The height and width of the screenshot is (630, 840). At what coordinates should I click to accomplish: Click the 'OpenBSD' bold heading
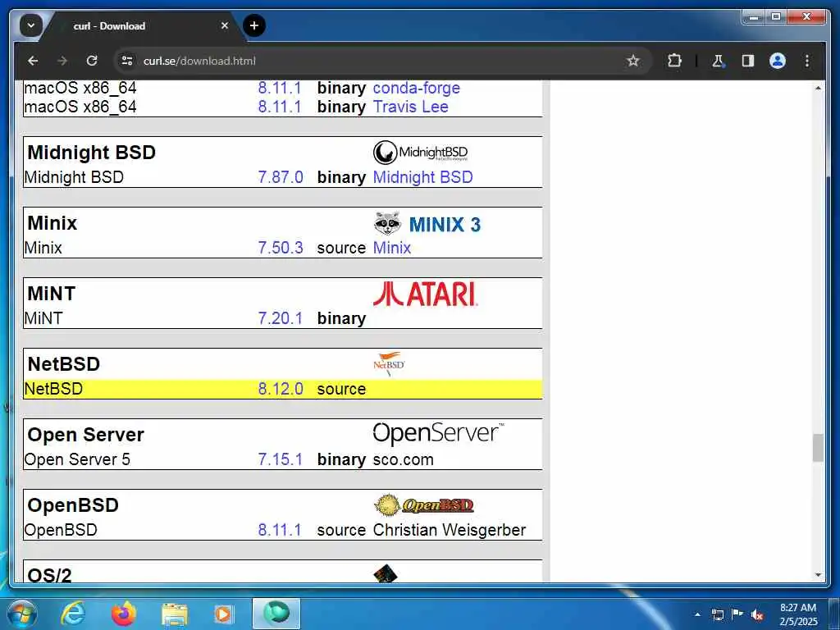click(73, 505)
